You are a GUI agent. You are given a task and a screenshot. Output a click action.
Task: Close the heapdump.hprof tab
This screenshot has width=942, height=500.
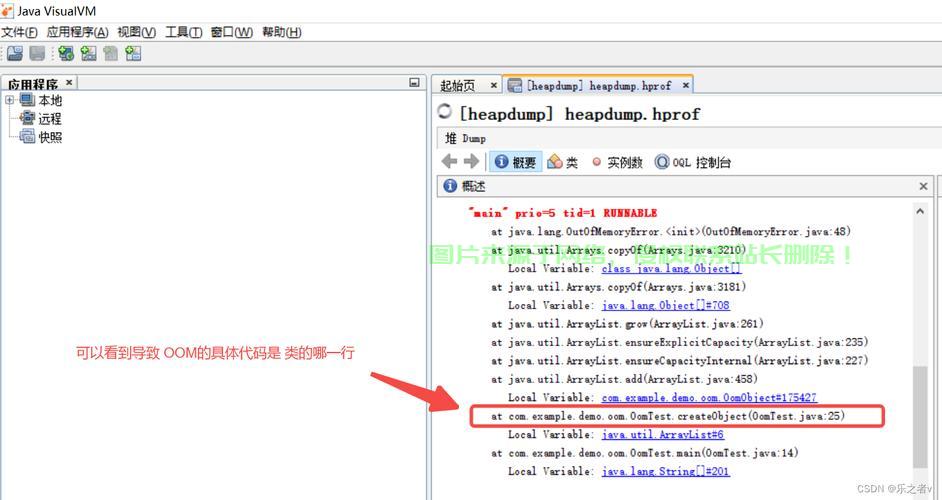click(685, 85)
